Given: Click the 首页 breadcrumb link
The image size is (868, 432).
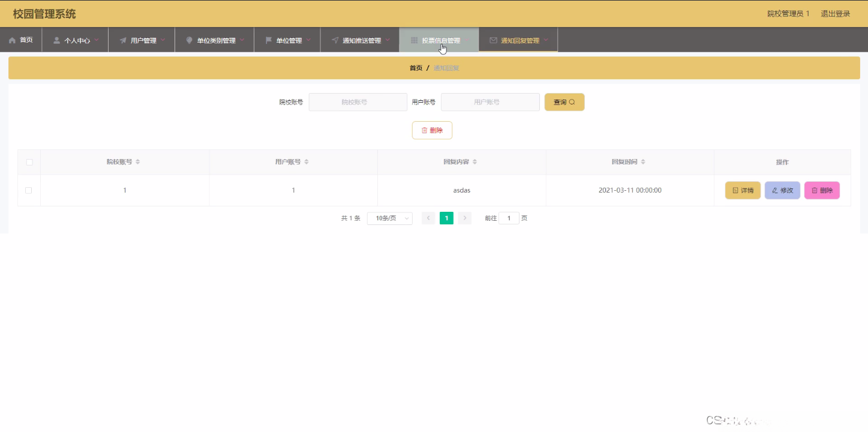Looking at the screenshot, I should click(416, 68).
